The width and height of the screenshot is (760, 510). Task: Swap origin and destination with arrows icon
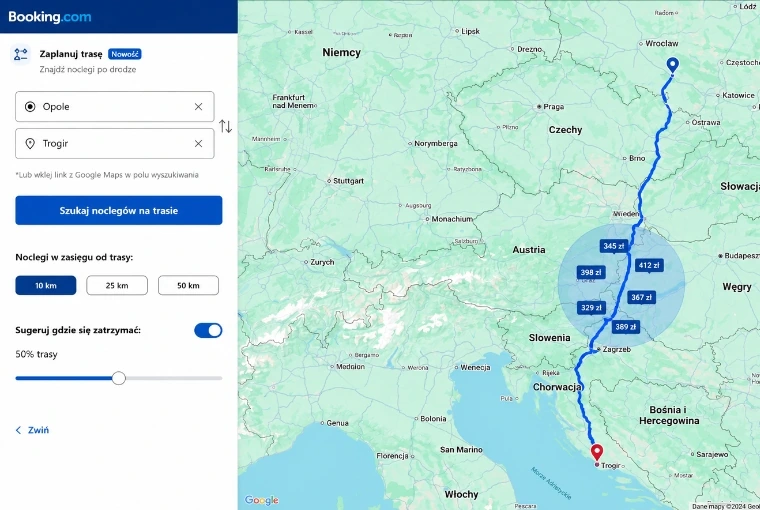[225, 127]
